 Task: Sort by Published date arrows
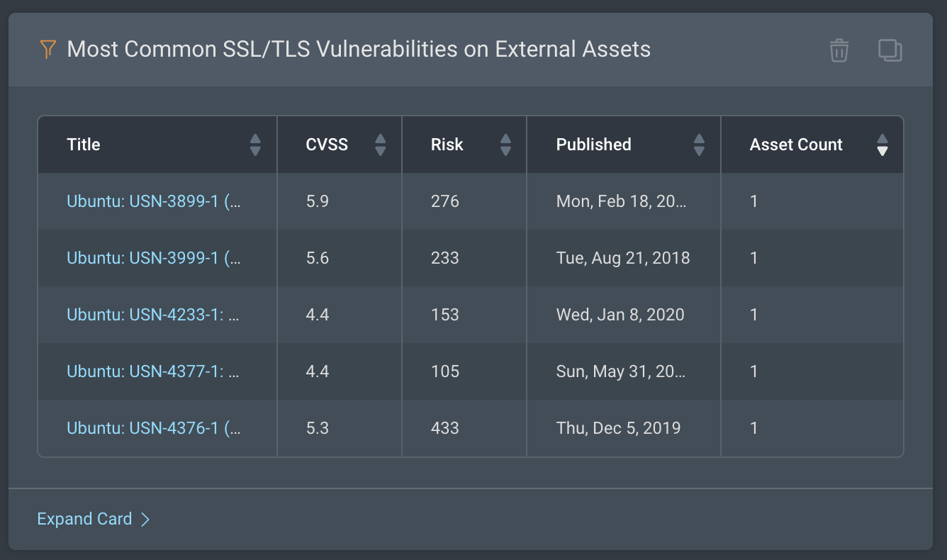(699, 145)
